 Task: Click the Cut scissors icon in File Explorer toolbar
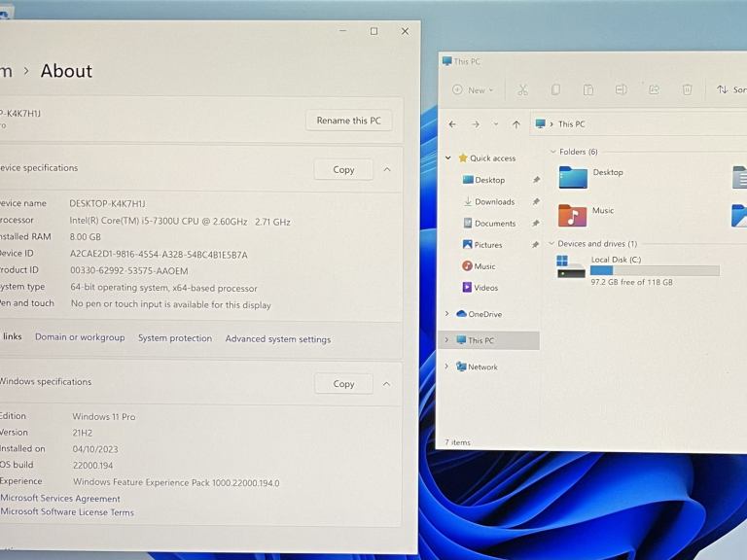point(522,89)
